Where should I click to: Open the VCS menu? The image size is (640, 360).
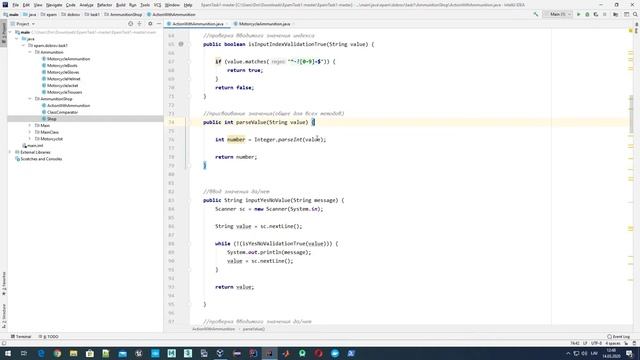[x=157, y=5]
